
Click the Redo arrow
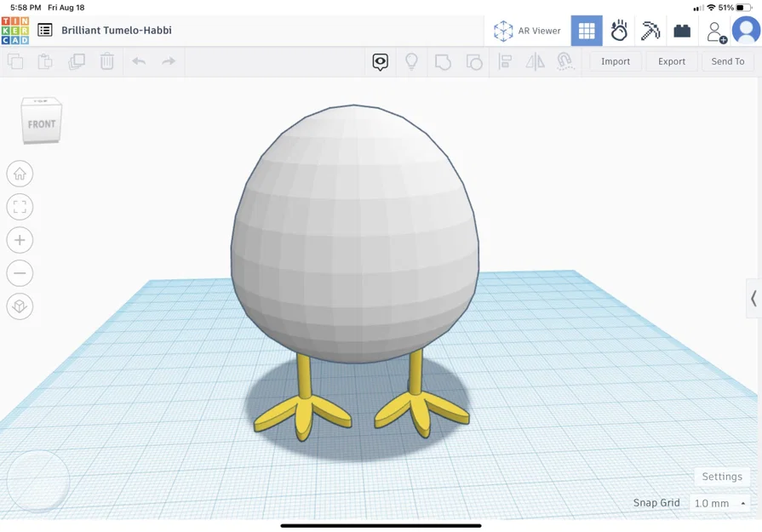pyautogui.click(x=168, y=61)
